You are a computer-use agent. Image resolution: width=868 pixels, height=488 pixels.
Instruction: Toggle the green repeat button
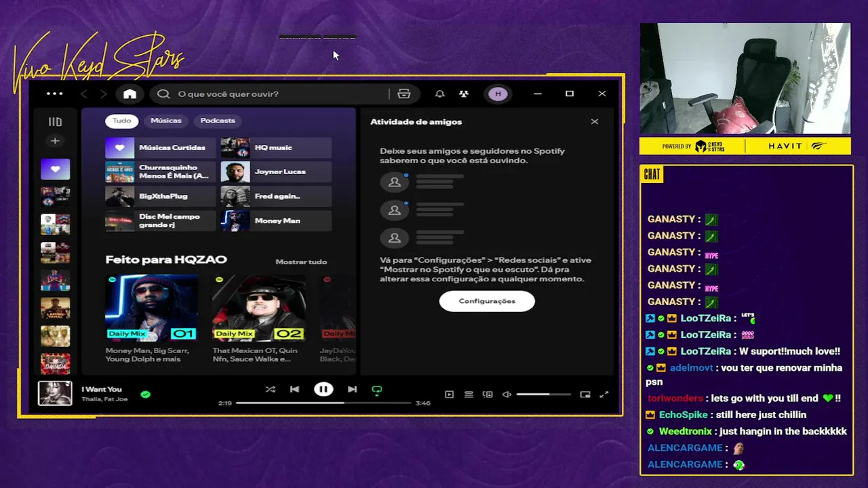click(x=377, y=390)
